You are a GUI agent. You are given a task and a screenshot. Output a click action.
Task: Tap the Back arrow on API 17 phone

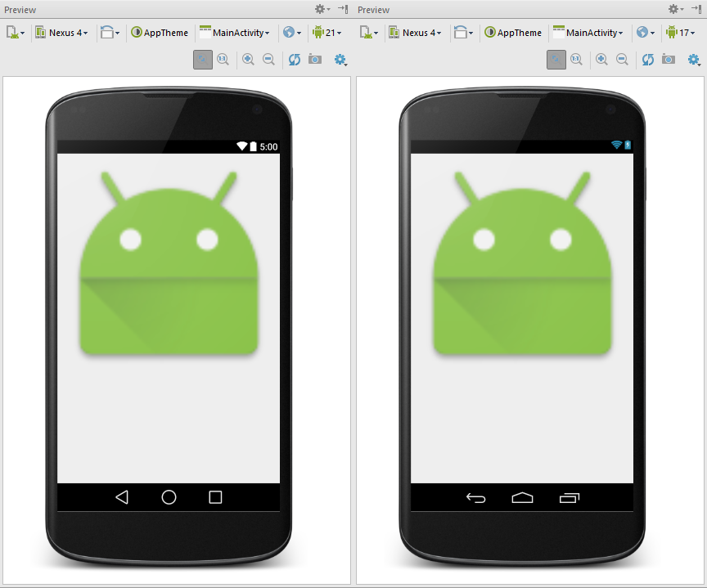point(475,498)
